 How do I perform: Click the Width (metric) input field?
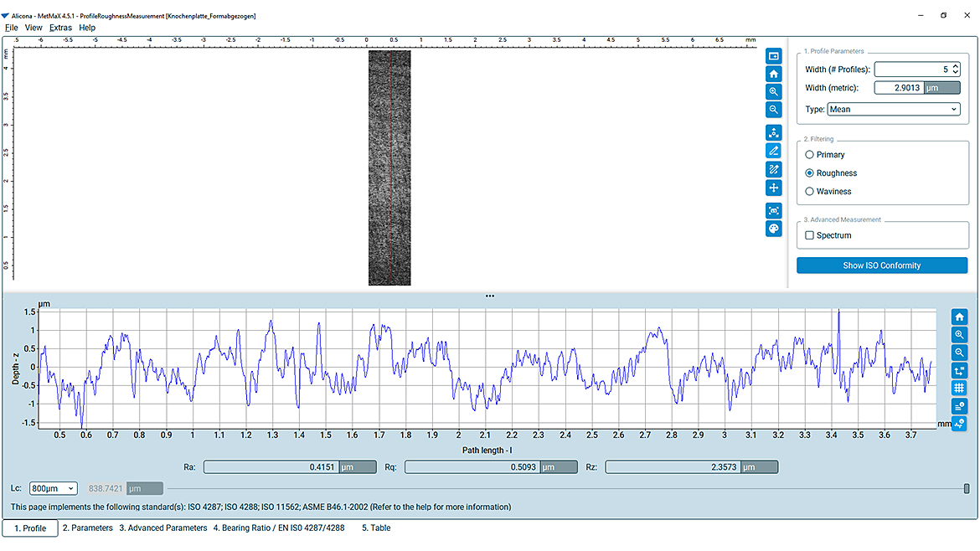click(898, 88)
